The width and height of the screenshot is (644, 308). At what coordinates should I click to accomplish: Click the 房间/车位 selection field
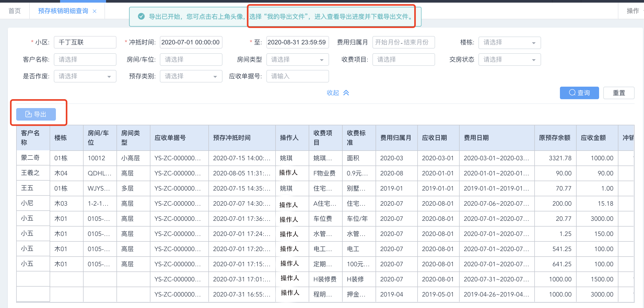(191, 60)
